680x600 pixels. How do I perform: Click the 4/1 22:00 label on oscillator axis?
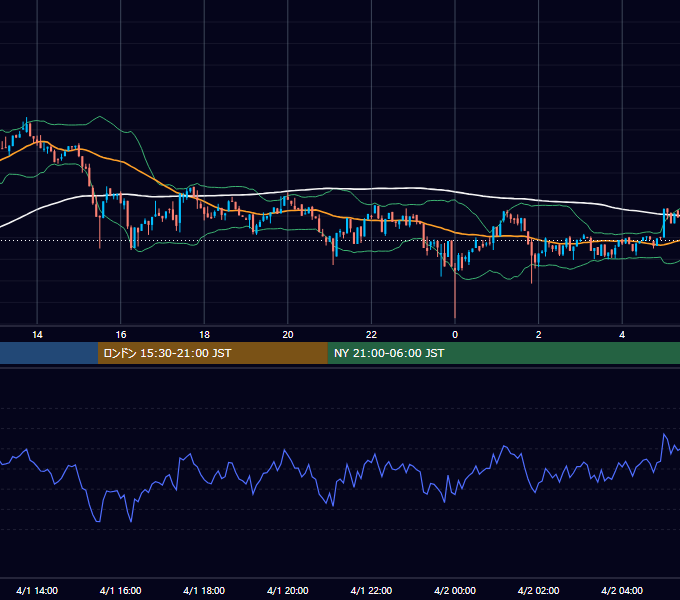[371, 590]
